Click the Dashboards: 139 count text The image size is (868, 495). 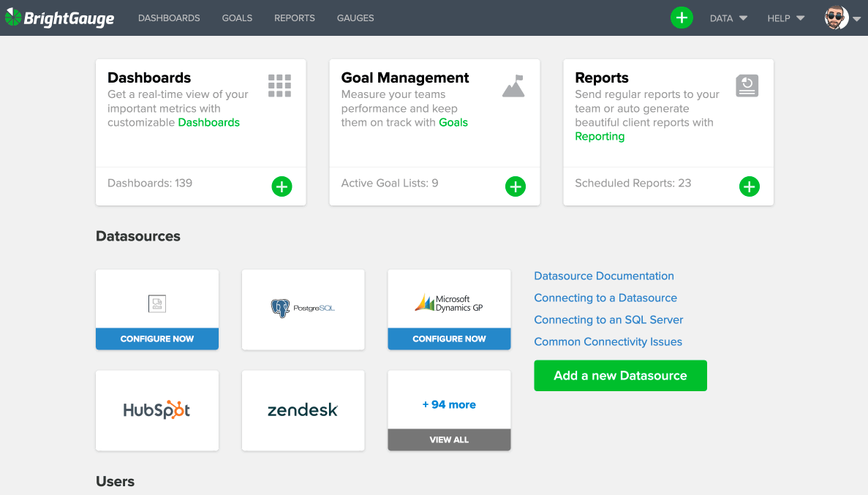click(x=150, y=184)
